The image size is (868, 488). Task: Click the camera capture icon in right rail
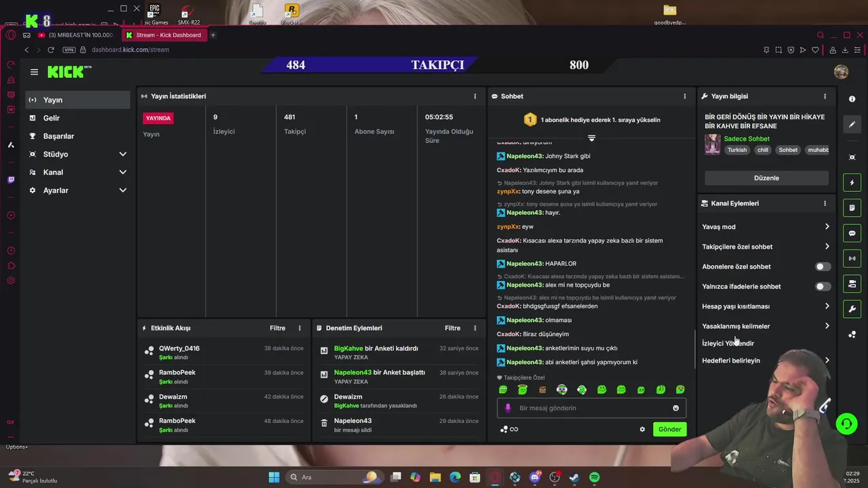tap(852, 157)
